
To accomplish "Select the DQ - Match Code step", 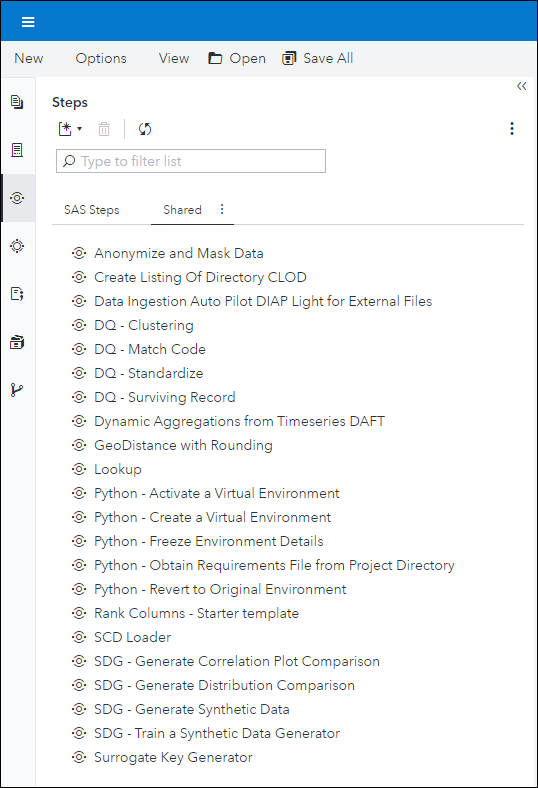I will pos(150,349).
